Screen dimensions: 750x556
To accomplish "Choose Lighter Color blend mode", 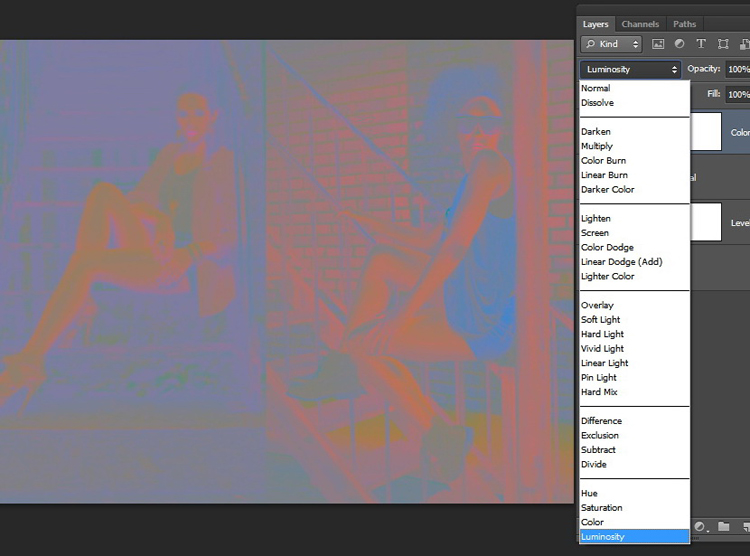I will coord(634,276).
